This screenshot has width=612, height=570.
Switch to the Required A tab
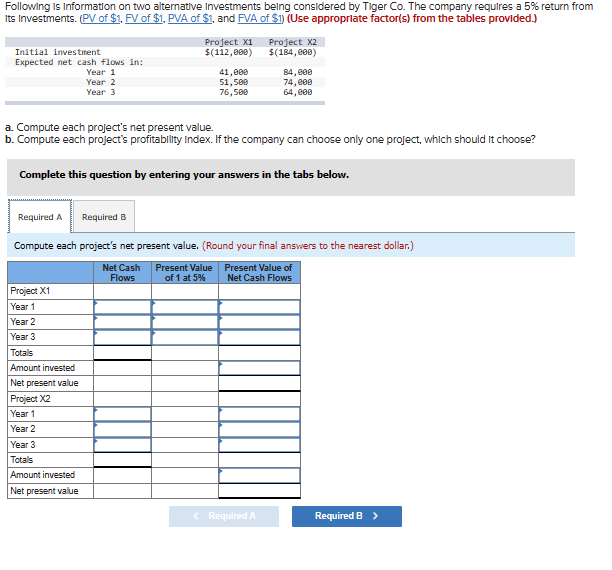(40, 217)
